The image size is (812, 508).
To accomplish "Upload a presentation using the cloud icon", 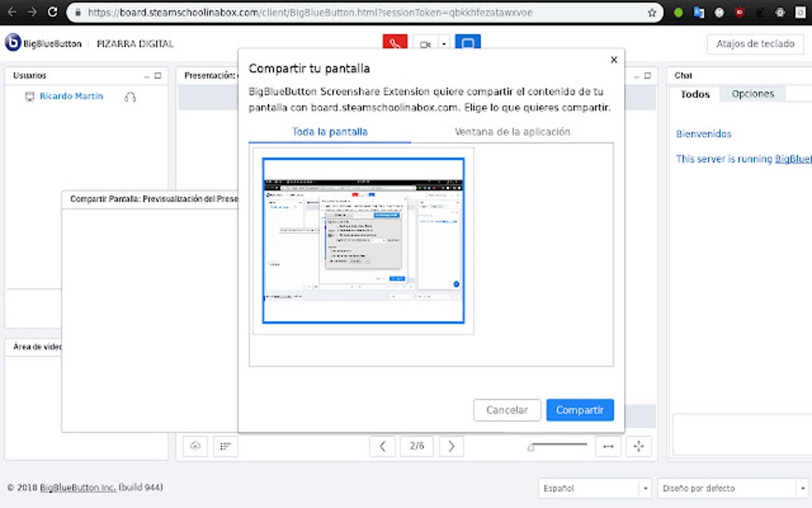I will (194, 446).
